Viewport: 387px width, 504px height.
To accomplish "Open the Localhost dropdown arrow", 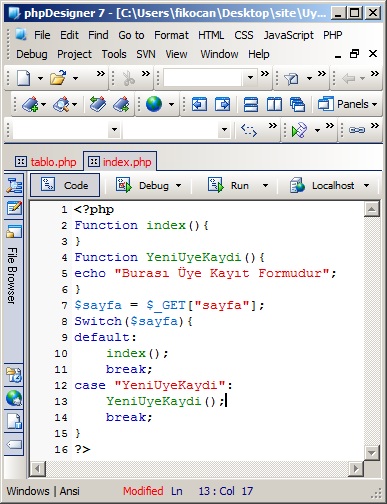I will tap(366, 186).
